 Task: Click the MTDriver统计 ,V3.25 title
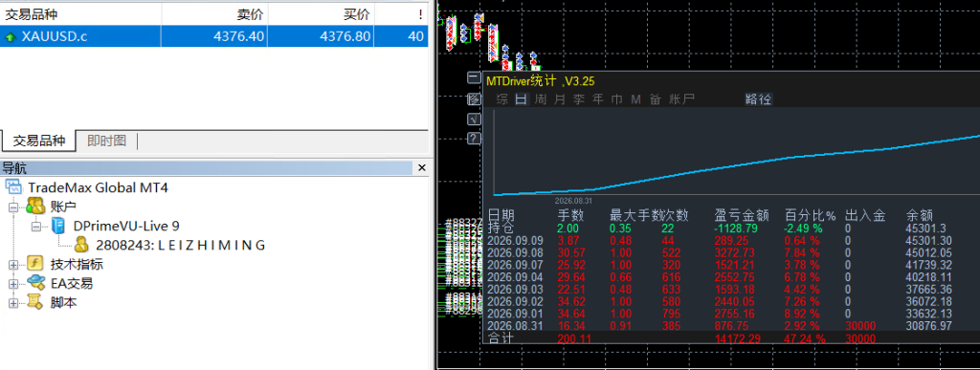pos(541,80)
